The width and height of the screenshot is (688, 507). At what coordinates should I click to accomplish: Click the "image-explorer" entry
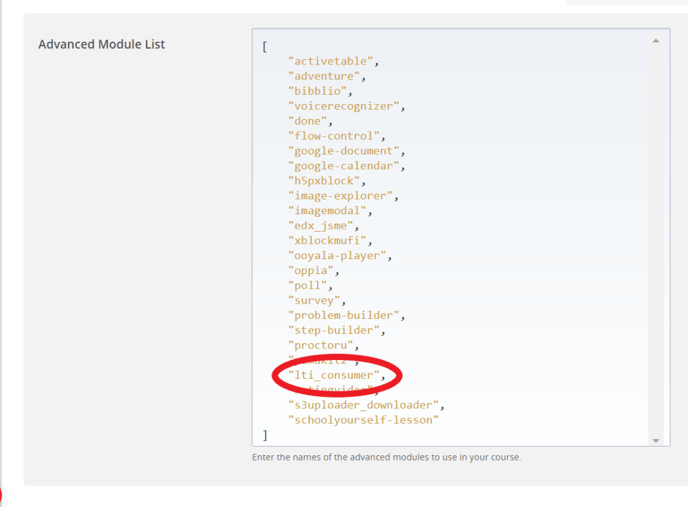[x=340, y=195]
